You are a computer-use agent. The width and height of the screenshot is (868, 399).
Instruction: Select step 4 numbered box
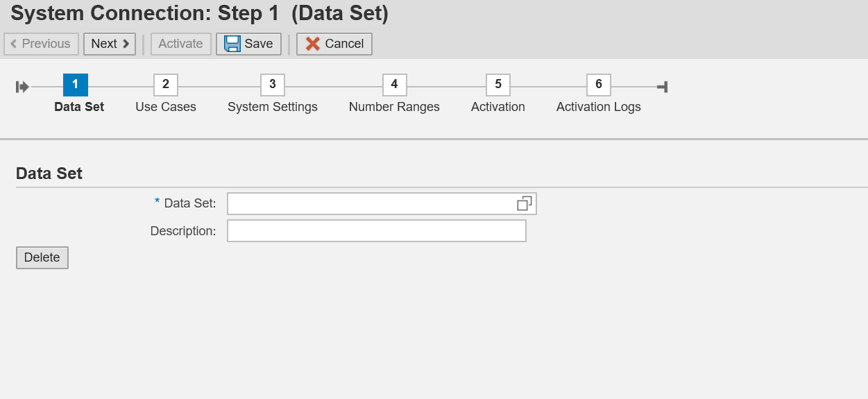tap(394, 85)
